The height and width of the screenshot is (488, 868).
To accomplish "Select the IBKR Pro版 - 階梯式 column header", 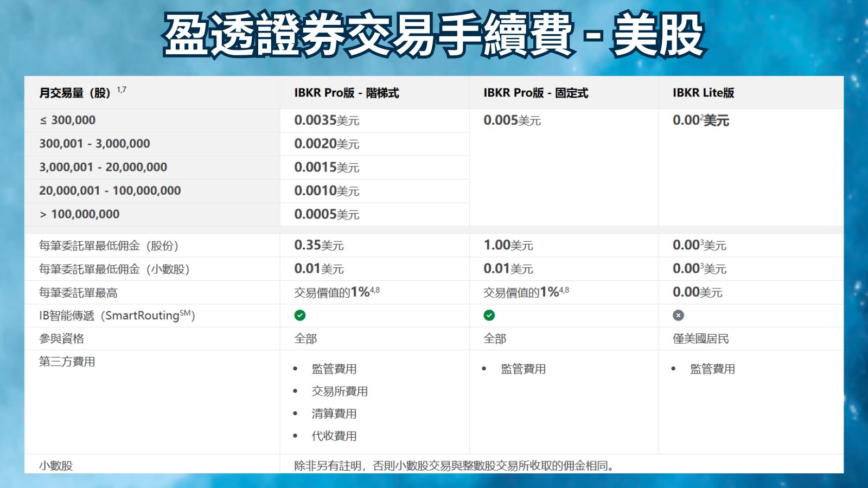I will (346, 93).
